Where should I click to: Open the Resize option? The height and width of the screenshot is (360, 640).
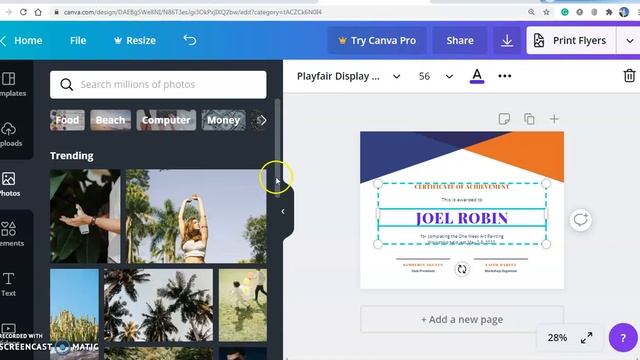pyautogui.click(x=135, y=40)
